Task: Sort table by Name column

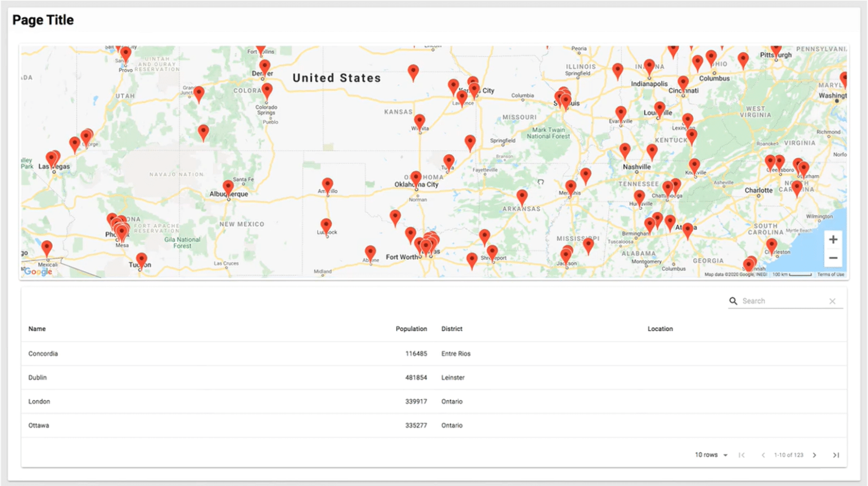Action: tap(37, 329)
